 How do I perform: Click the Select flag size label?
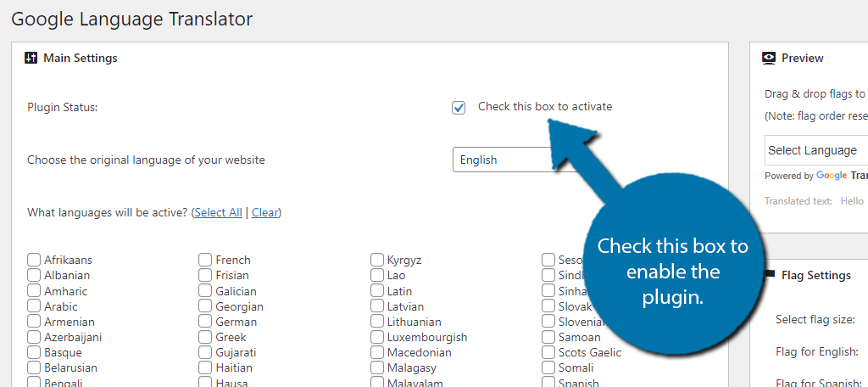[815, 319]
